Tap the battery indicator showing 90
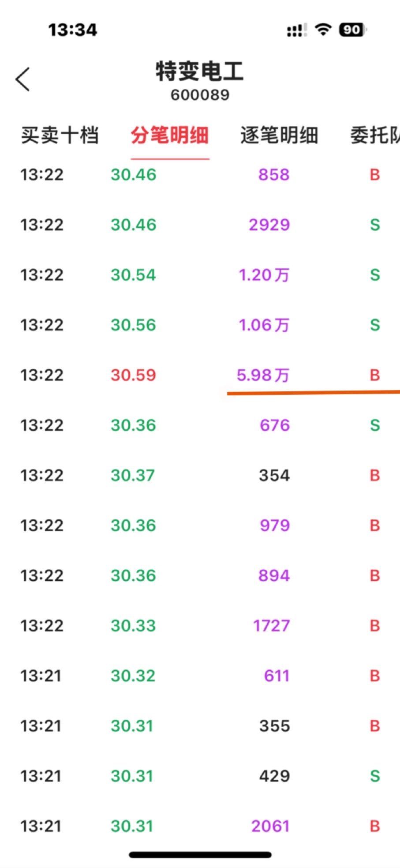 pos(352,30)
